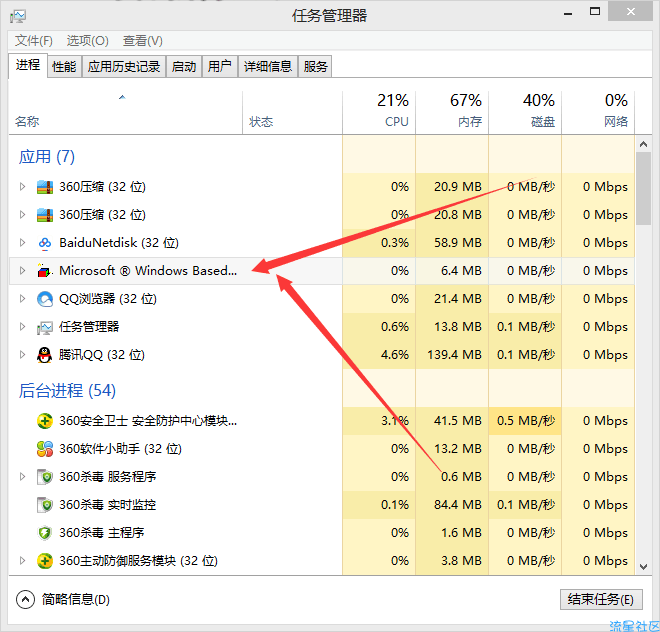Expand the 360杀毒 服务程序 process

pyautogui.click(x=22, y=477)
